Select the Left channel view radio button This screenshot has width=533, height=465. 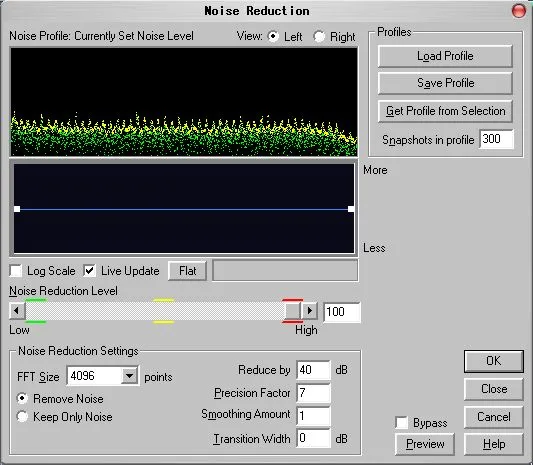[273, 36]
